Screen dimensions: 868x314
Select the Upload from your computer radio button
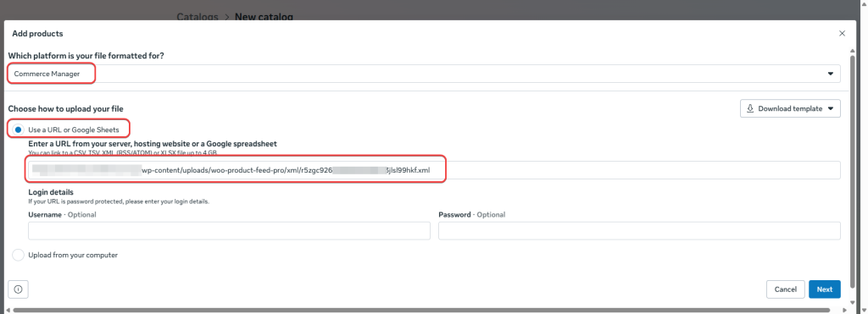[19, 255]
